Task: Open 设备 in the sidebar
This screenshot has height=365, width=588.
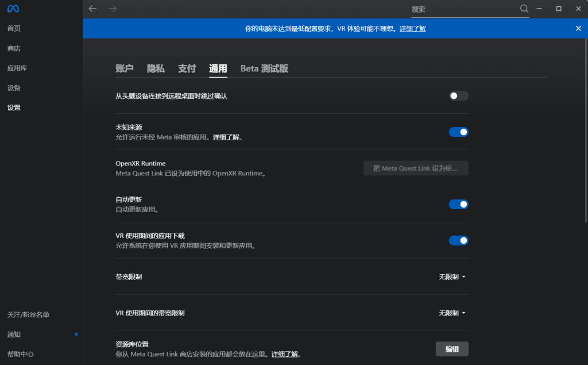Action: coord(14,88)
